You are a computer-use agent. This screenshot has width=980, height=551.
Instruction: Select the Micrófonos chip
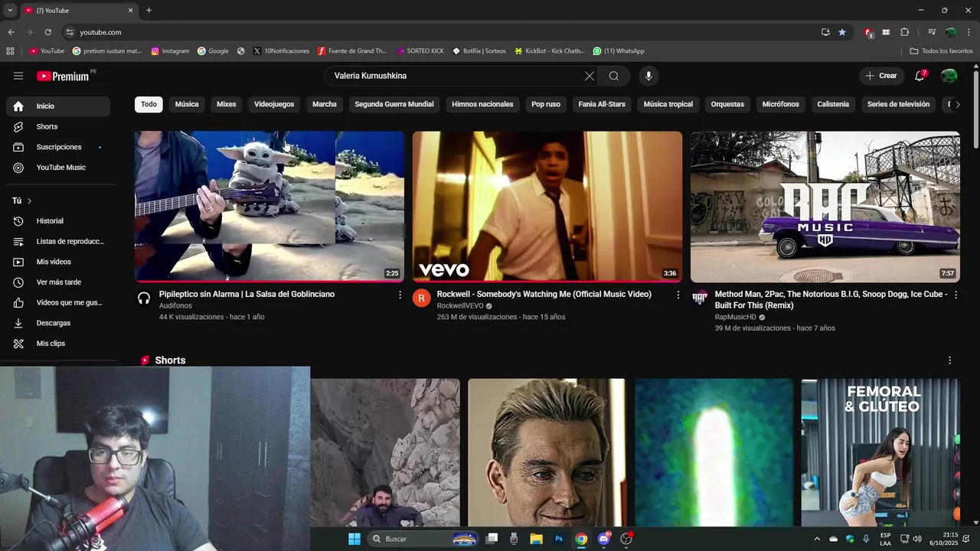(x=781, y=104)
